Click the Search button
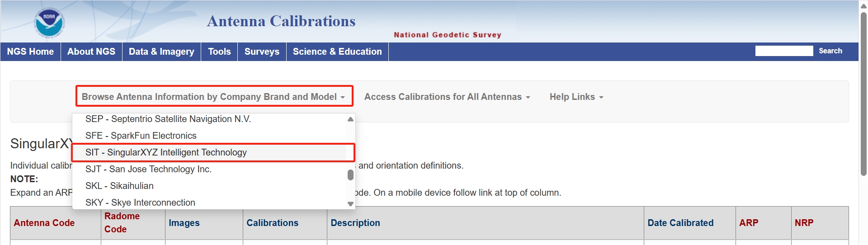This screenshot has width=868, height=245. (x=830, y=51)
